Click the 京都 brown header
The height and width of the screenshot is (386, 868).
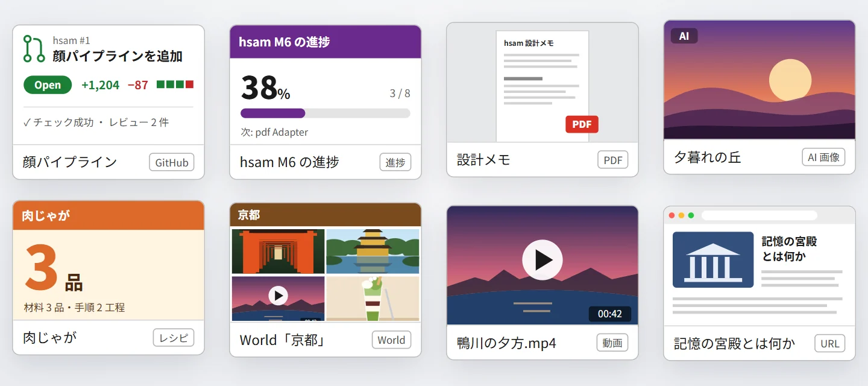coord(325,215)
